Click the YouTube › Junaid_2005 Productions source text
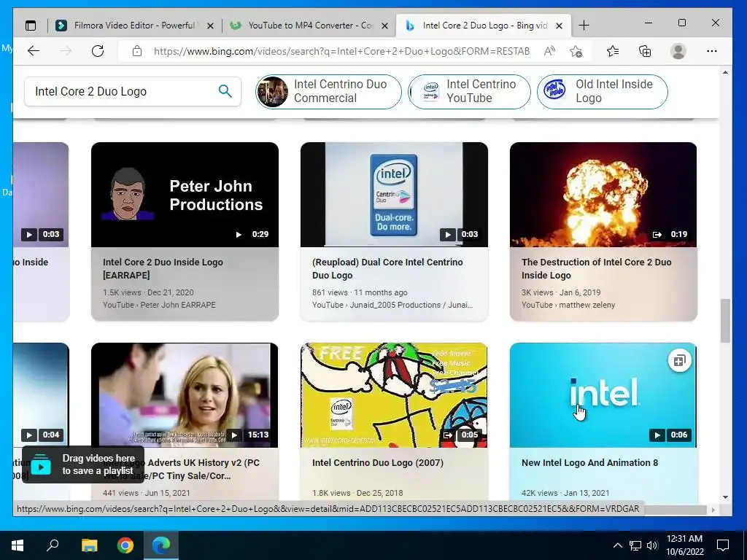This screenshot has height=560, width=747. tap(392, 305)
